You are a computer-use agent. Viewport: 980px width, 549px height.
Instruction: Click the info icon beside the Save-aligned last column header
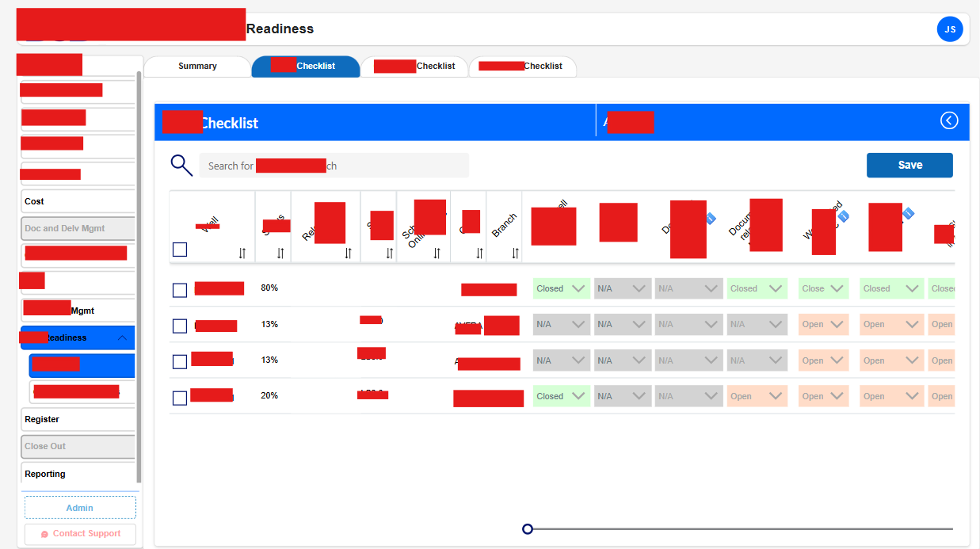click(908, 213)
